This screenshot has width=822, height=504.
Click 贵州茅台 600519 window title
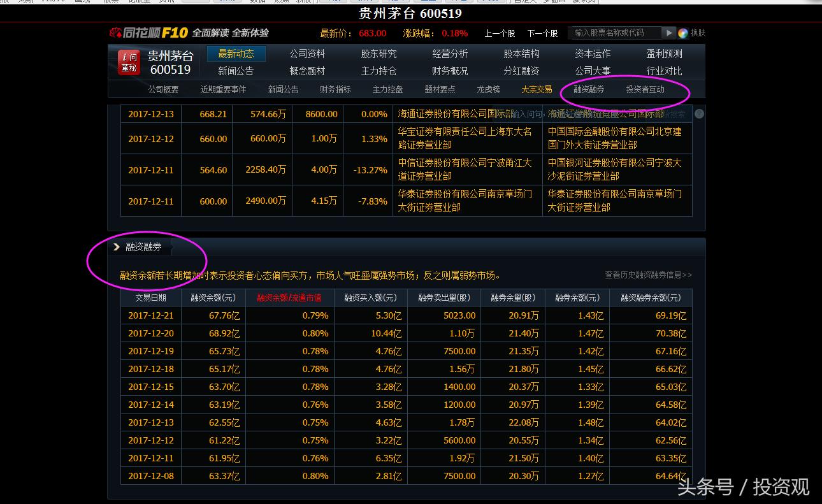tap(410, 13)
